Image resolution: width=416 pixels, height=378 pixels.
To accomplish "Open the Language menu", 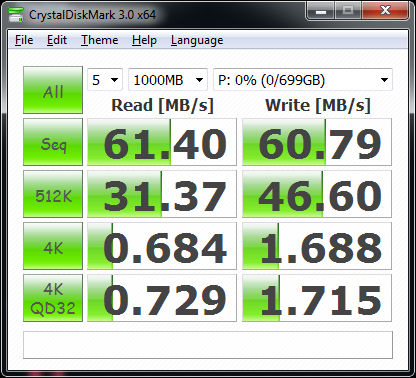I will click(197, 40).
